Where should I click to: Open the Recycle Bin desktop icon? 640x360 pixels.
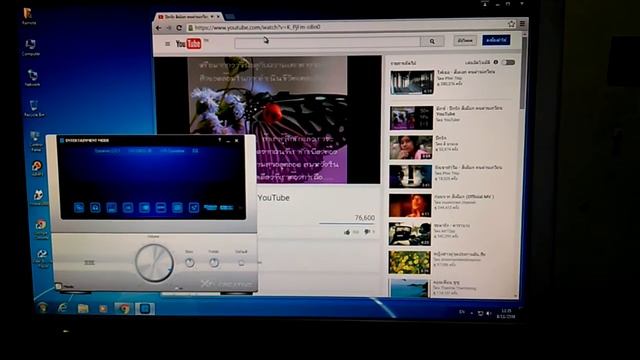coord(34,109)
